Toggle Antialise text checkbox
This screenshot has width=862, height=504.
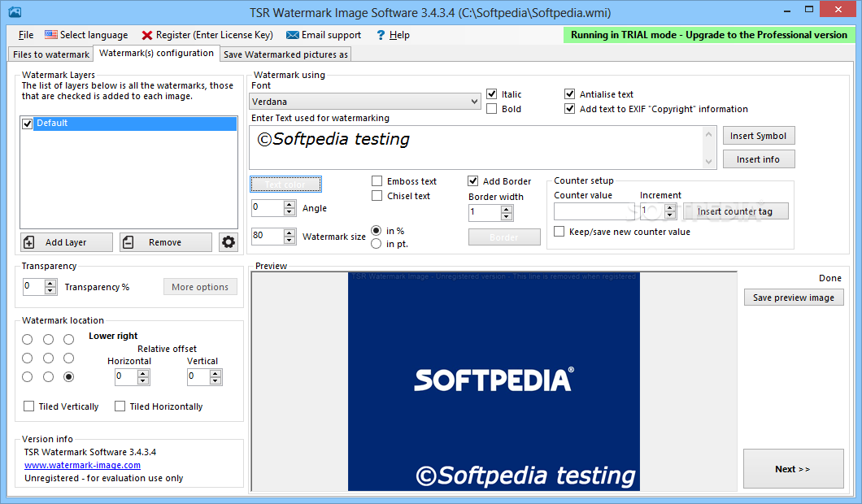pos(569,94)
